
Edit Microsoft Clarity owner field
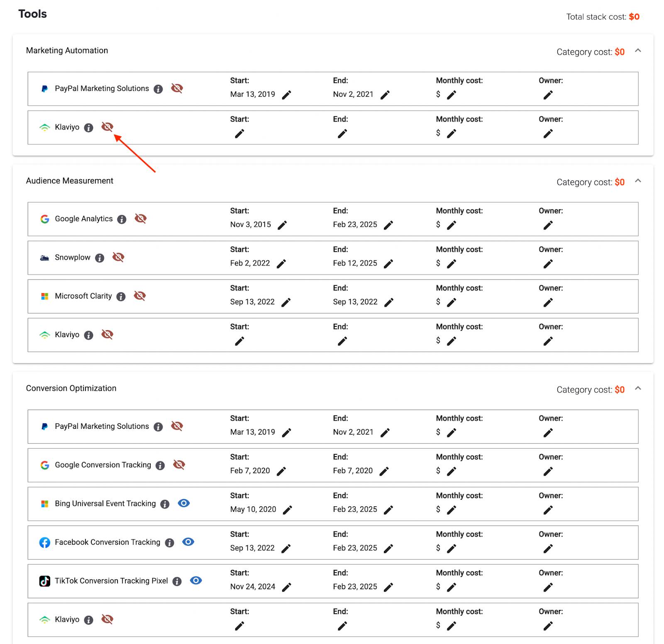[x=548, y=303]
